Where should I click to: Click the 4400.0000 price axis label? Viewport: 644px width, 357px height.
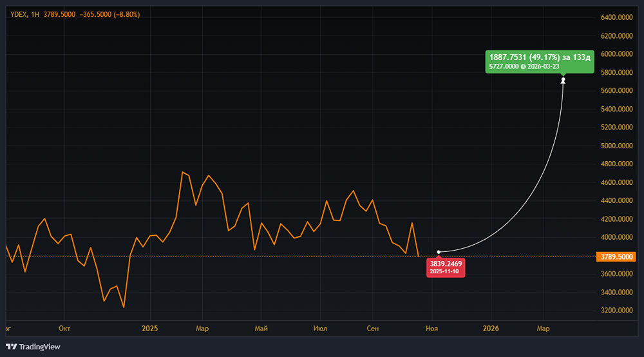(x=616, y=200)
